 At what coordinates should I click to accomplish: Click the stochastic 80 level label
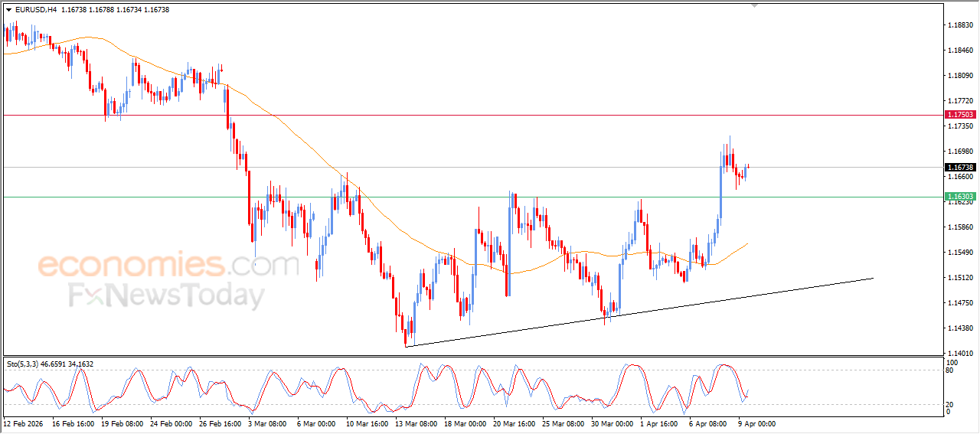(951, 371)
